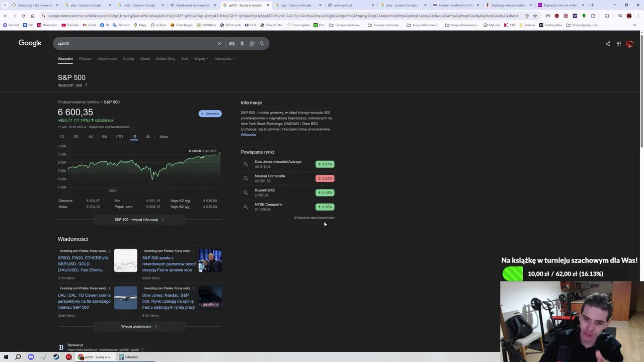Open Discord from the taskbar
644x362 pixels.
click(x=31, y=357)
